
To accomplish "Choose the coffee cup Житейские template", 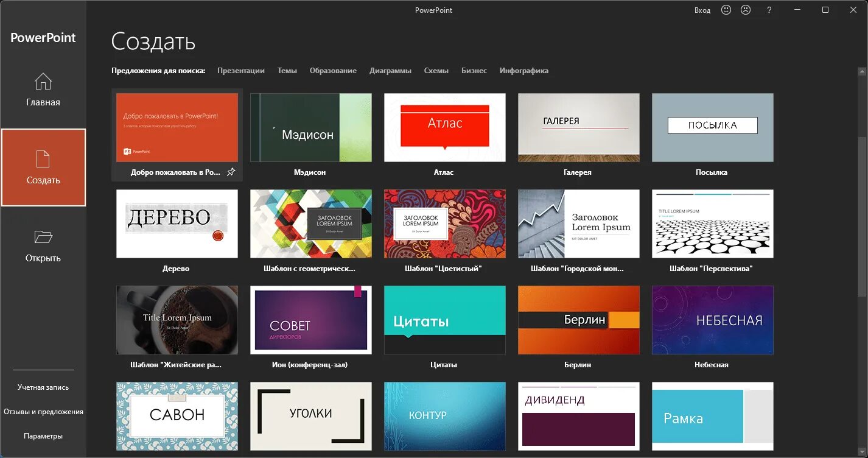I will 177,320.
